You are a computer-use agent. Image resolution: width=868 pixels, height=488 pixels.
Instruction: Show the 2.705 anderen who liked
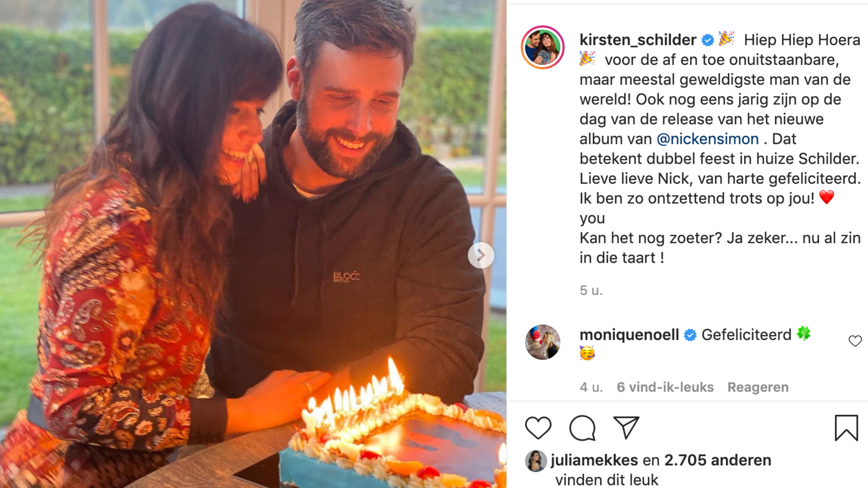(x=717, y=460)
